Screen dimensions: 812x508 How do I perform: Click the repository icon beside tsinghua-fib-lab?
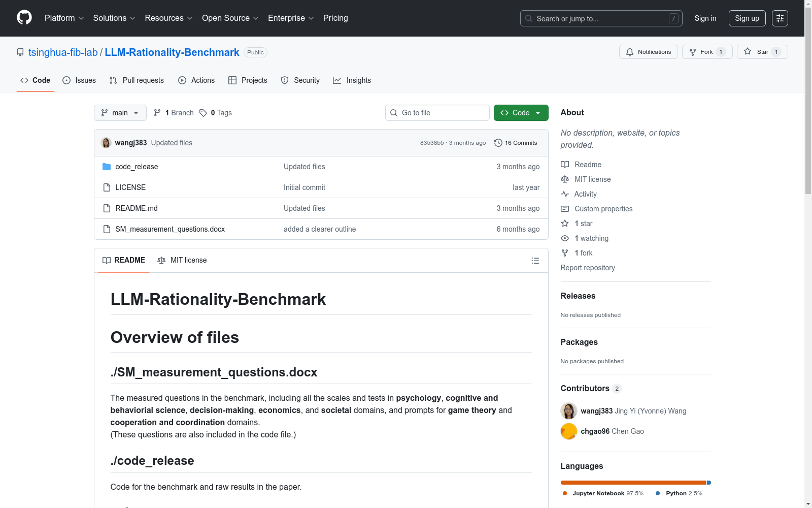tap(20, 52)
